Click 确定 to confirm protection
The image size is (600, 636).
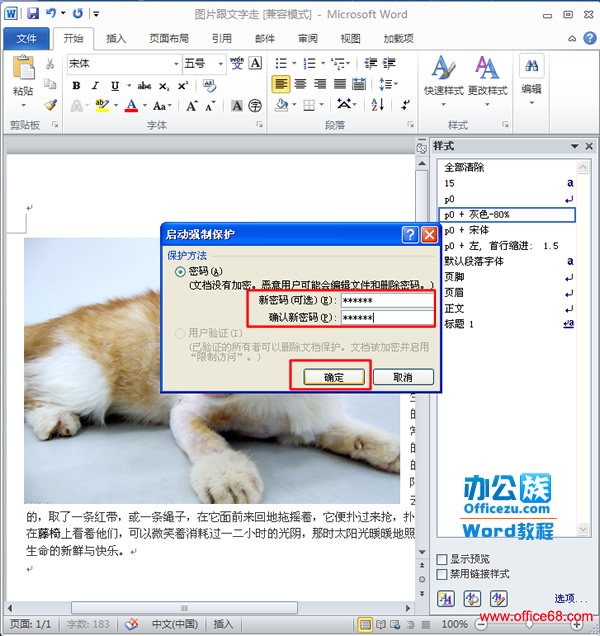[x=334, y=377]
